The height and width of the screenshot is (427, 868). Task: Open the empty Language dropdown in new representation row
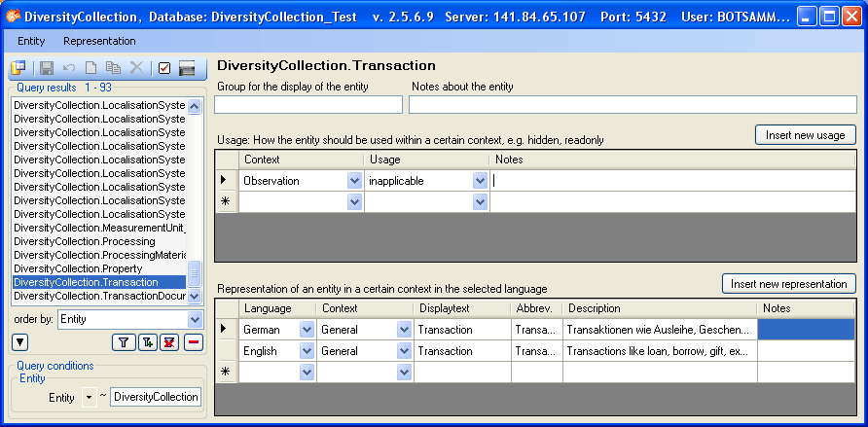tap(307, 373)
